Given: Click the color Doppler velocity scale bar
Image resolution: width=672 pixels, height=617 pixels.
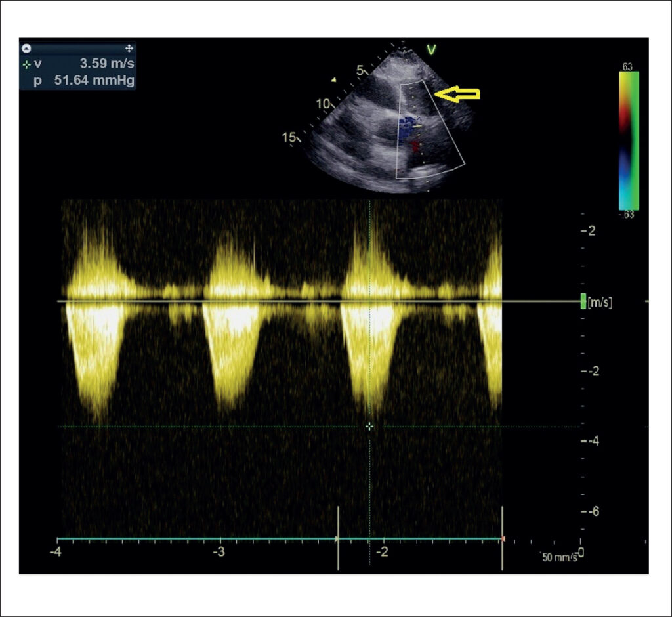Looking at the screenshot, I should pos(629,140).
